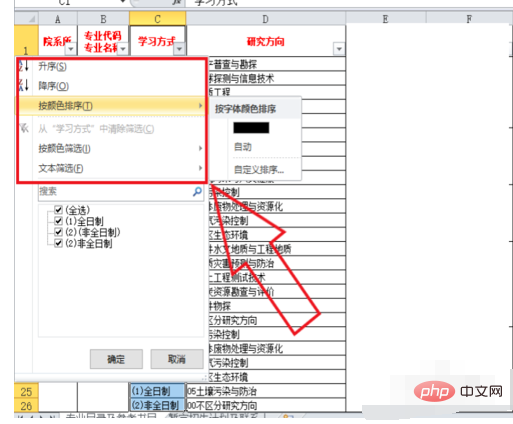Toggle the (全选) checkbox
The image size is (513, 424).
pos(58,210)
